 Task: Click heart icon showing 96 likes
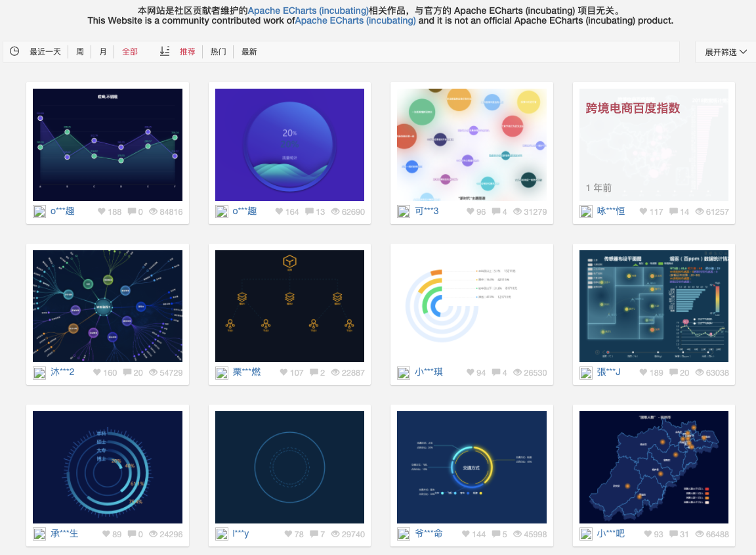point(470,211)
